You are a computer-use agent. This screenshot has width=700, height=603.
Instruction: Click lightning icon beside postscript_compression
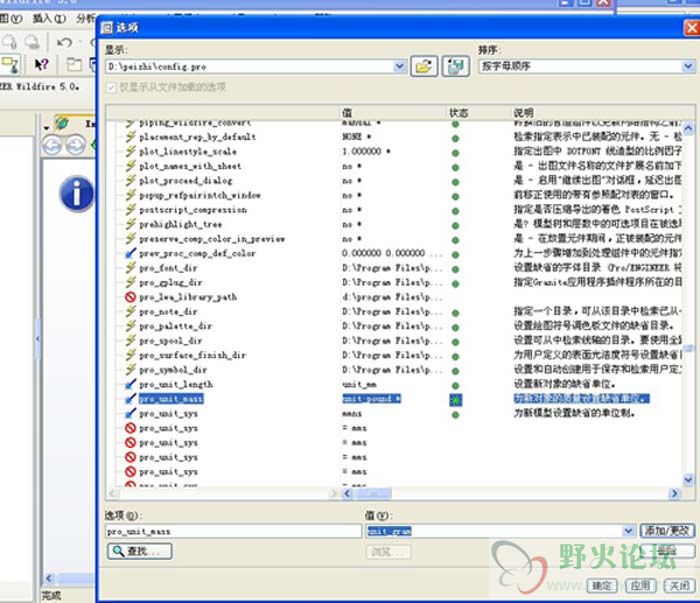click(x=130, y=209)
